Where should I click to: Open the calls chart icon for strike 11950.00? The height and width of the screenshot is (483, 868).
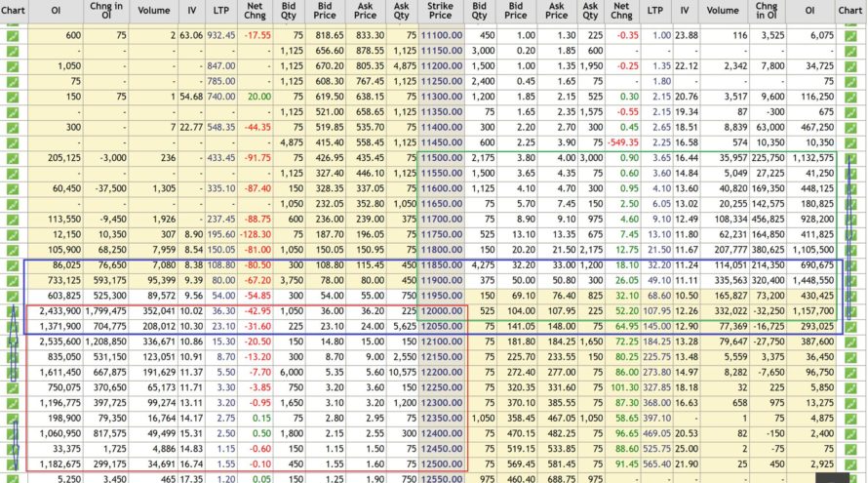tap(12, 296)
